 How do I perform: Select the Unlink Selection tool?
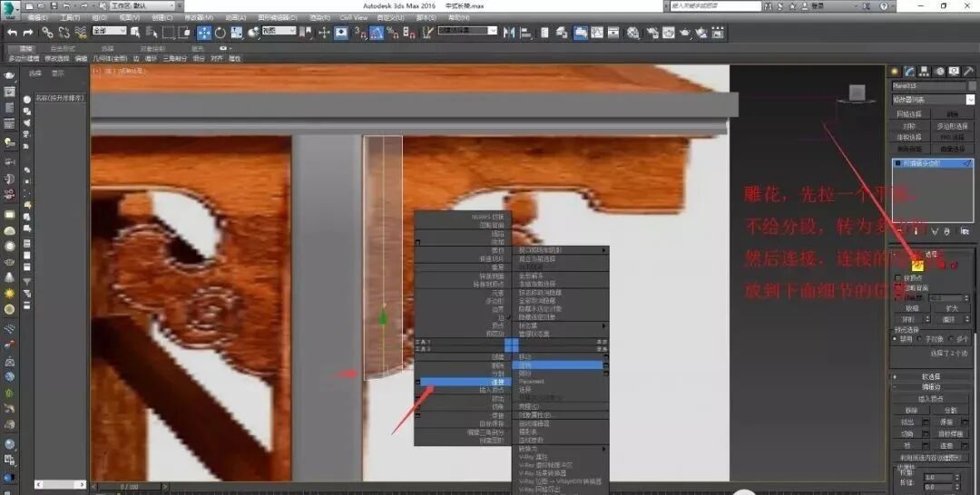pos(64,33)
